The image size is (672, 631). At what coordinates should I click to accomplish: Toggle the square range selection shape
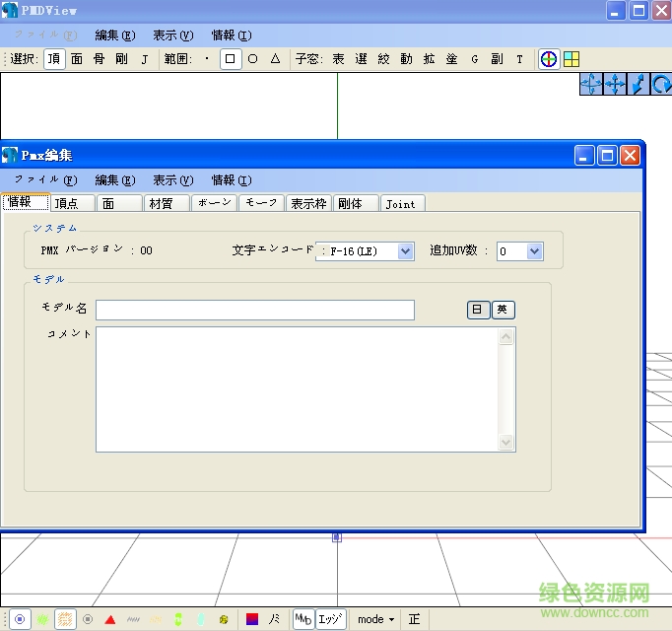pos(231,59)
